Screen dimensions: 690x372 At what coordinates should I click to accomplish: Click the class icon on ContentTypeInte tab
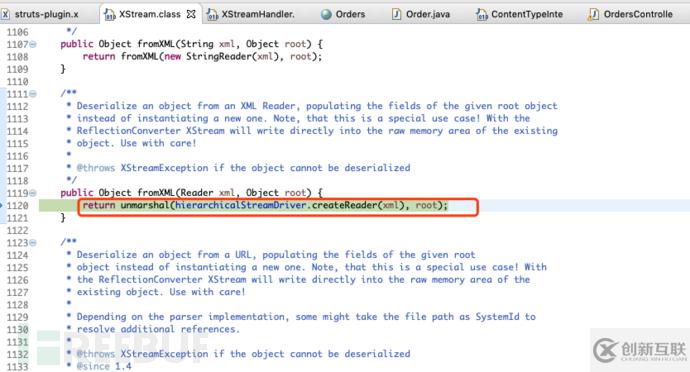click(x=481, y=15)
